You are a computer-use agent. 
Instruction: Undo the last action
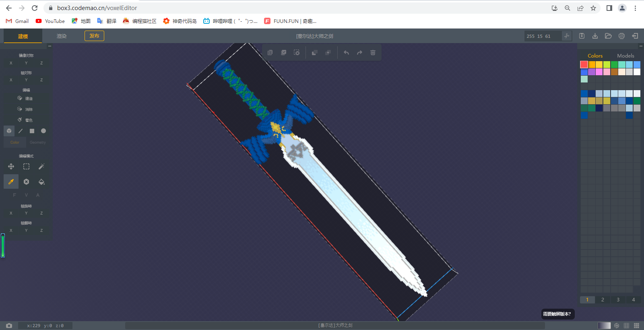point(346,53)
